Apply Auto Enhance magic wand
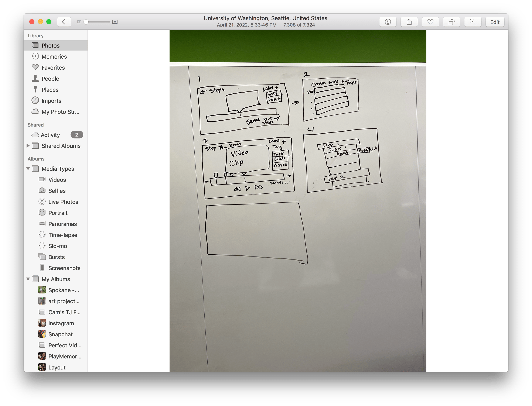This screenshot has width=532, height=406. tap(473, 22)
